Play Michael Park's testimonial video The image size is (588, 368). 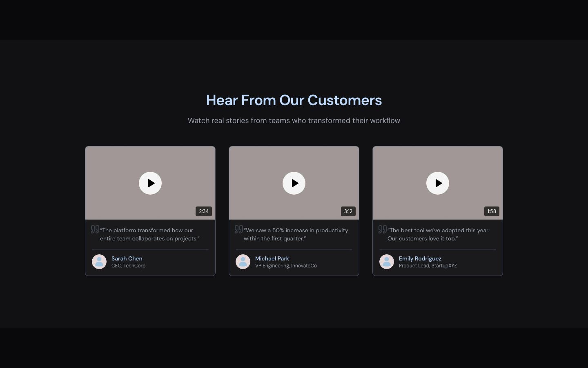click(294, 183)
